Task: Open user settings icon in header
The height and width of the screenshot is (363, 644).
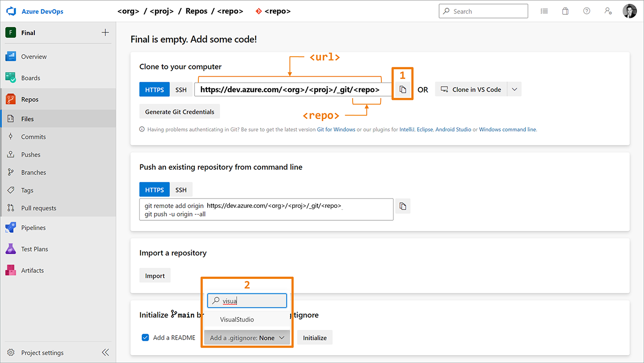Action: 608,11
